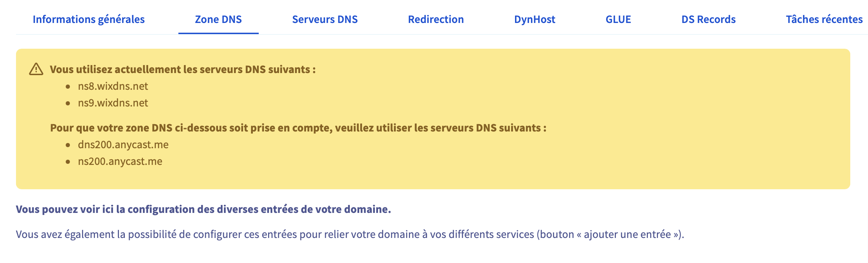Image resolution: width=868 pixels, height=263 pixels.
Task: Click the warning triangle icon
Action: (36, 69)
